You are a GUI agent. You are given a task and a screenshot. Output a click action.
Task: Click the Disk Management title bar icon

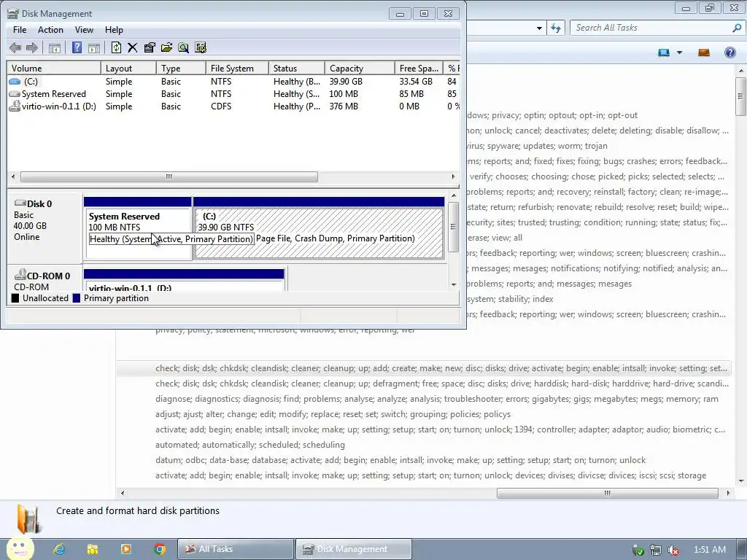click(13, 14)
